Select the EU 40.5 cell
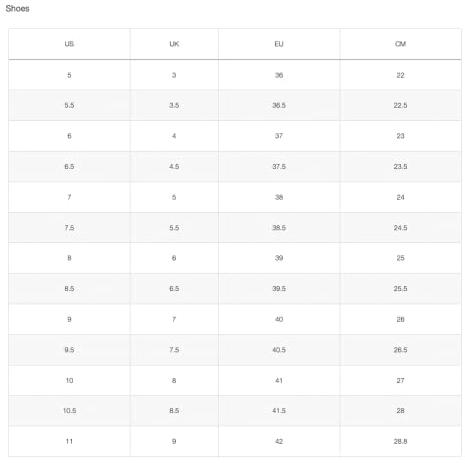Viewport: 465px width, 465px height. 279,350
